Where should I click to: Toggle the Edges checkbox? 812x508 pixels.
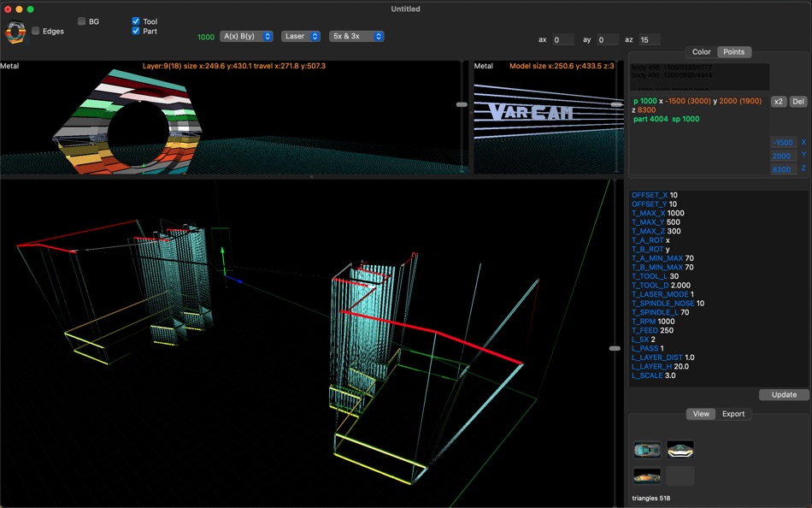pos(36,31)
